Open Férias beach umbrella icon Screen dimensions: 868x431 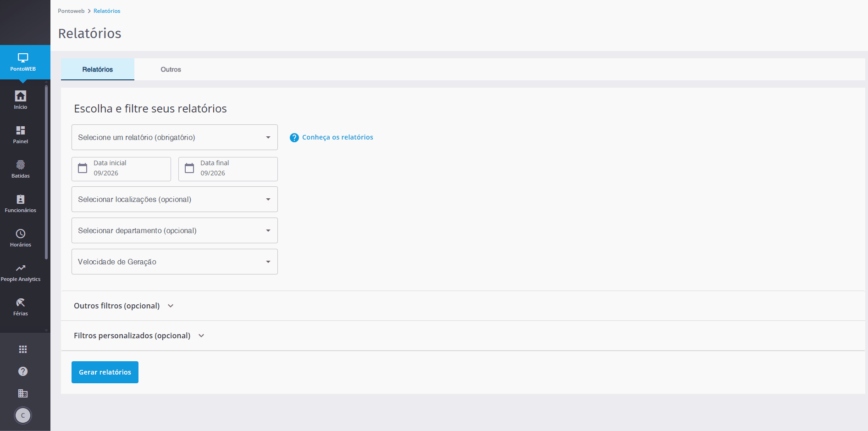point(21,302)
